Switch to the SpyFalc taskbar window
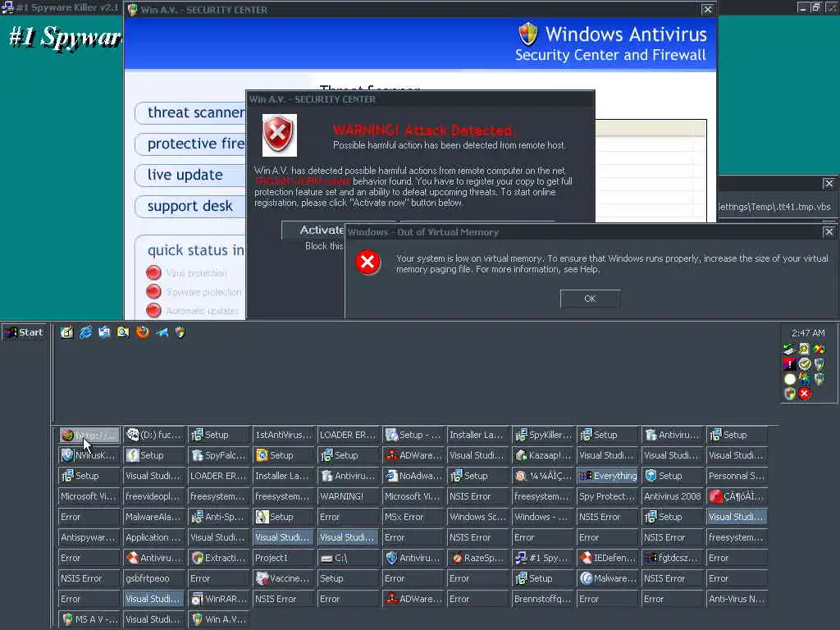The image size is (840, 630). click(218, 455)
